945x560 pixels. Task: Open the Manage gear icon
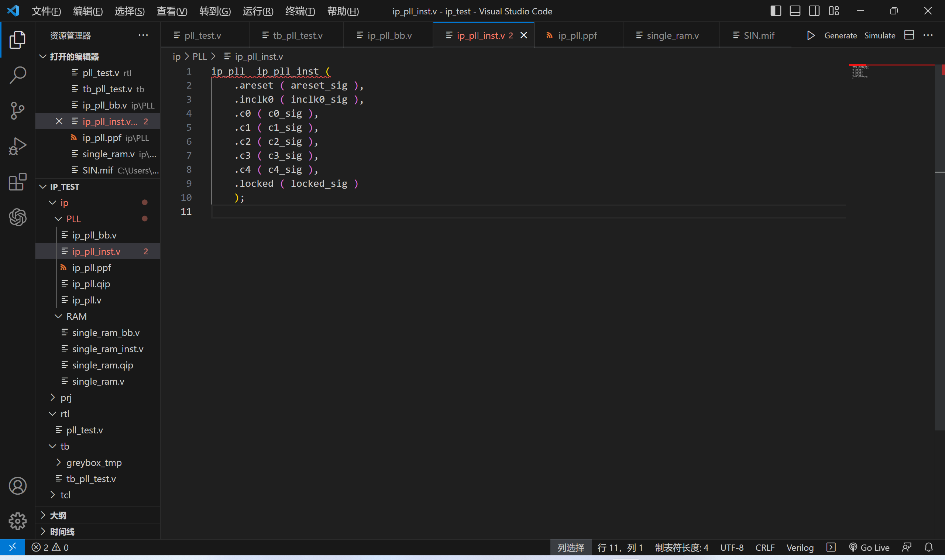point(17,521)
